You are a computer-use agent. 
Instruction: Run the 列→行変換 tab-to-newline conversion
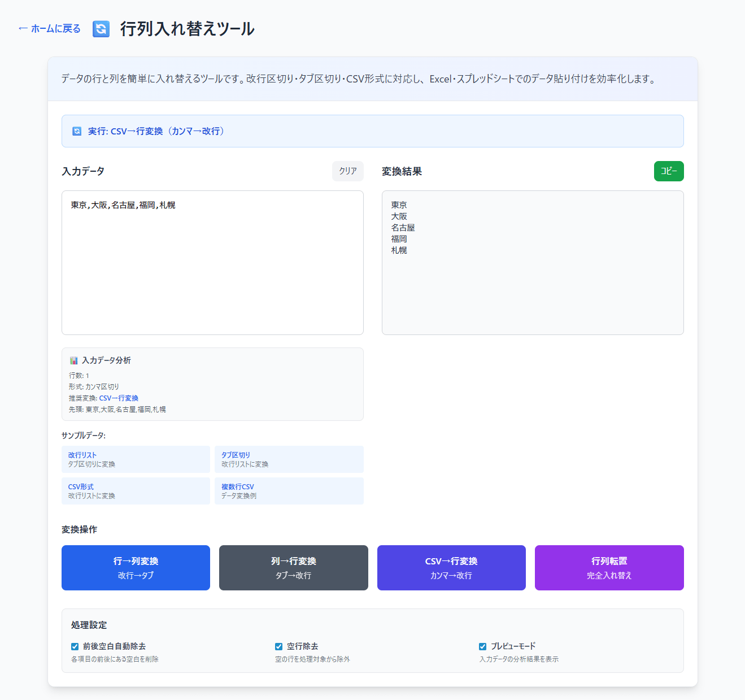pos(293,568)
